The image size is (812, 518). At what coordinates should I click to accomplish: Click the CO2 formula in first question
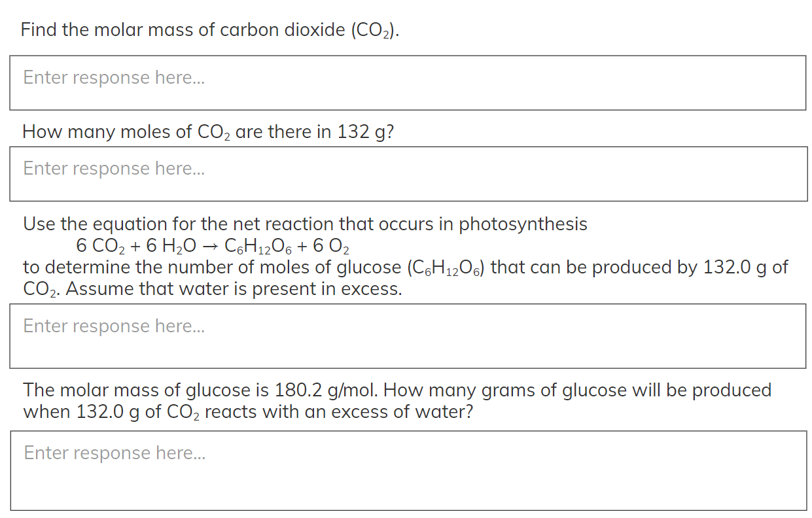(x=372, y=29)
